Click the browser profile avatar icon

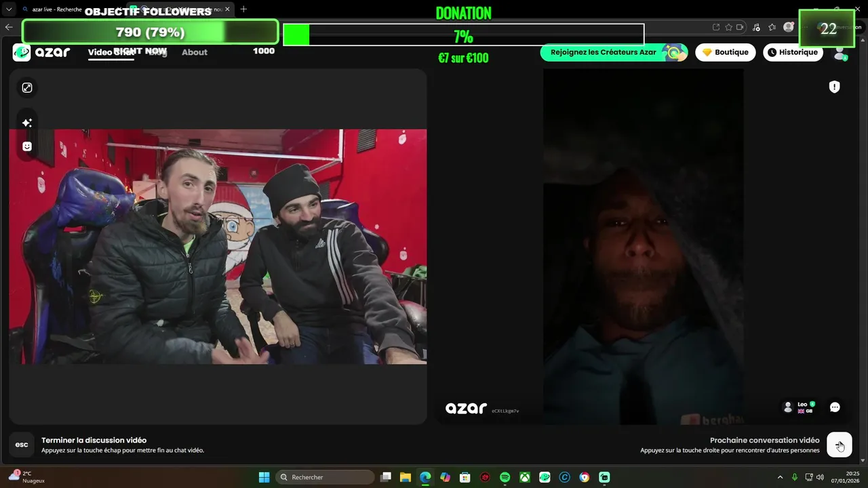coord(788,27)
